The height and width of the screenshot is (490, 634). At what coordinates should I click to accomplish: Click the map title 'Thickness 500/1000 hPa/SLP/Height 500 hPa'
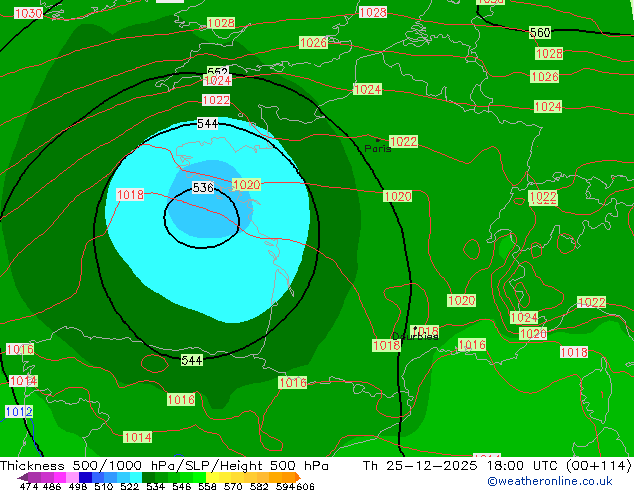coord(164,465)
